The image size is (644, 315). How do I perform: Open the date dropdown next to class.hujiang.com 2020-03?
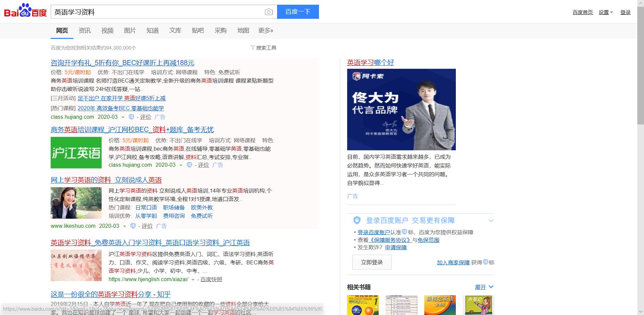coord(122,117)
